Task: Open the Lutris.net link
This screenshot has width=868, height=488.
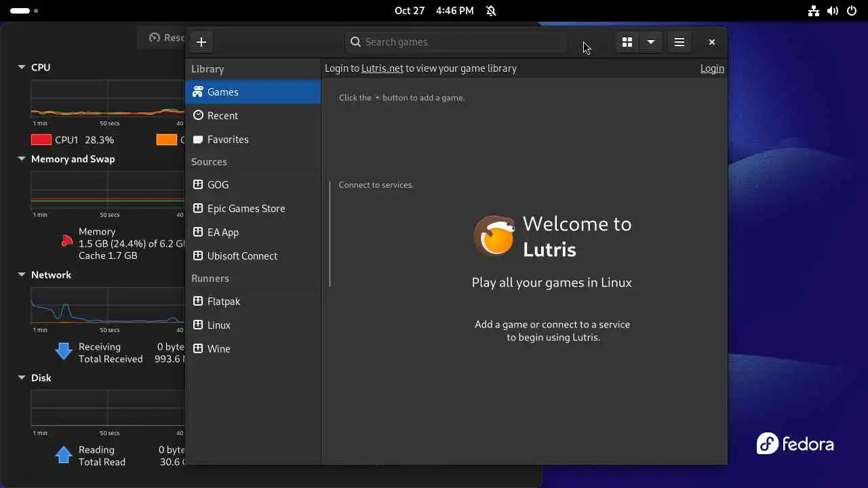Action: tap(382, 68)
